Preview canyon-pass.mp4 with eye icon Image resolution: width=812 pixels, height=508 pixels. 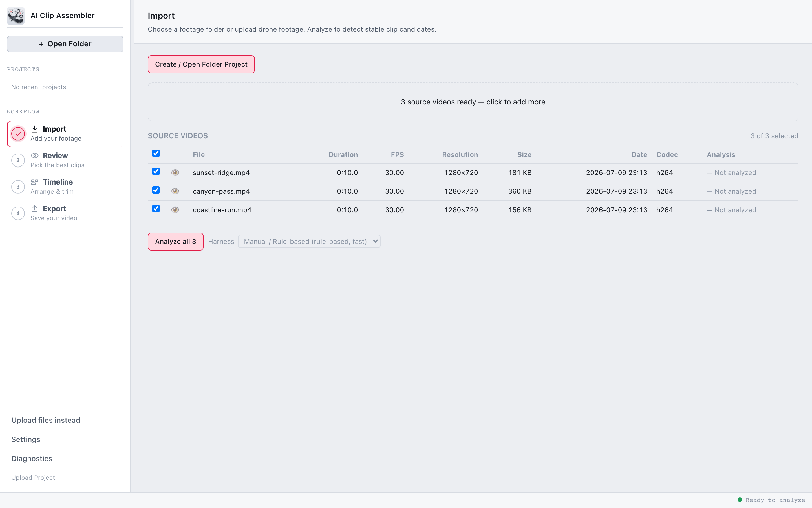[175, 191]
